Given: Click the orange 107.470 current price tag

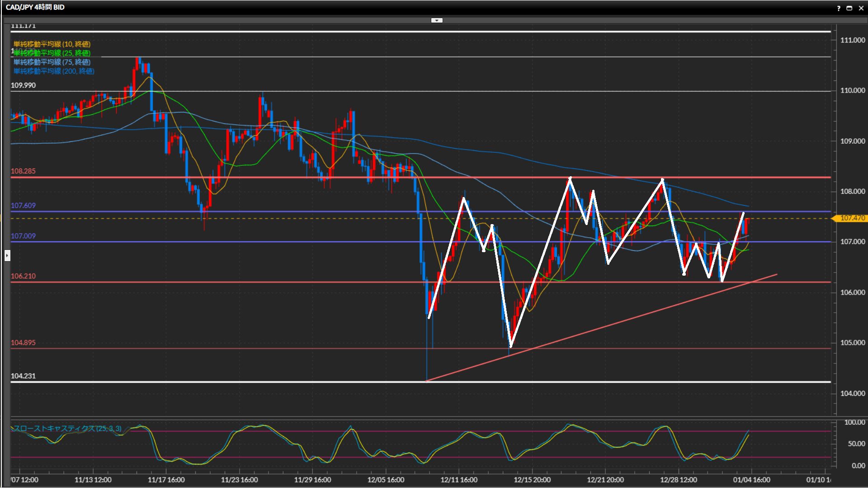Looking at the screenshot, I should point(852,218).
